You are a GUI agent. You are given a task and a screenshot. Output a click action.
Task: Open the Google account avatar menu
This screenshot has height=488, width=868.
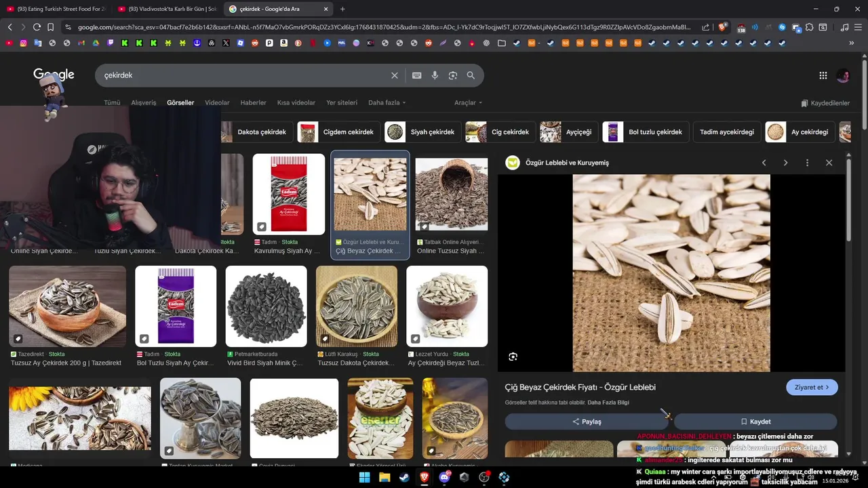point(843,75)
